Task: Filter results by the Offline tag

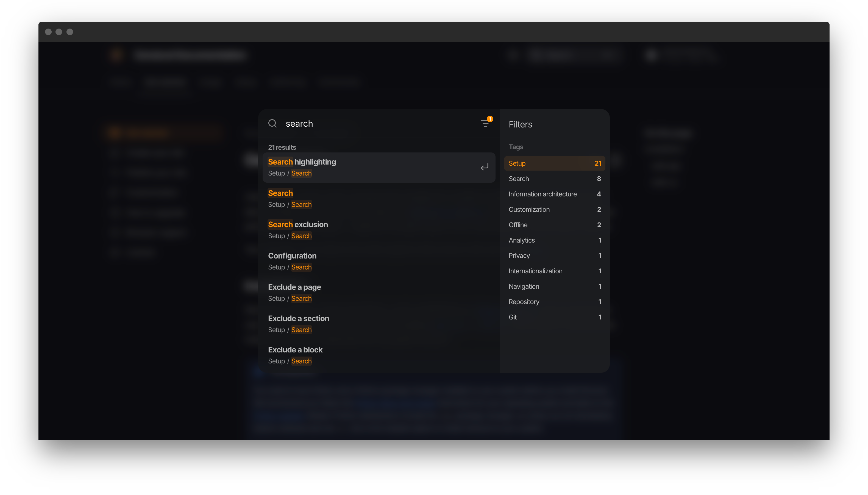Action: pyautogui.click(x=554, y=225)
